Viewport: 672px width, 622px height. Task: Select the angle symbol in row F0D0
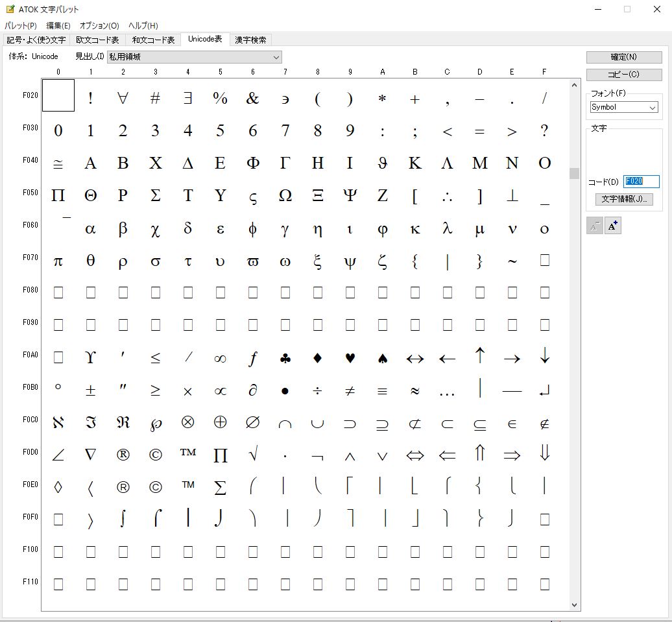pos(58,455)
